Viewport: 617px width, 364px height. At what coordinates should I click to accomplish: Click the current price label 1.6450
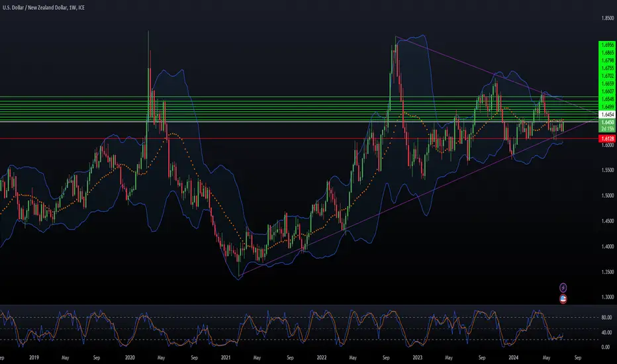(x=607, y=122)
